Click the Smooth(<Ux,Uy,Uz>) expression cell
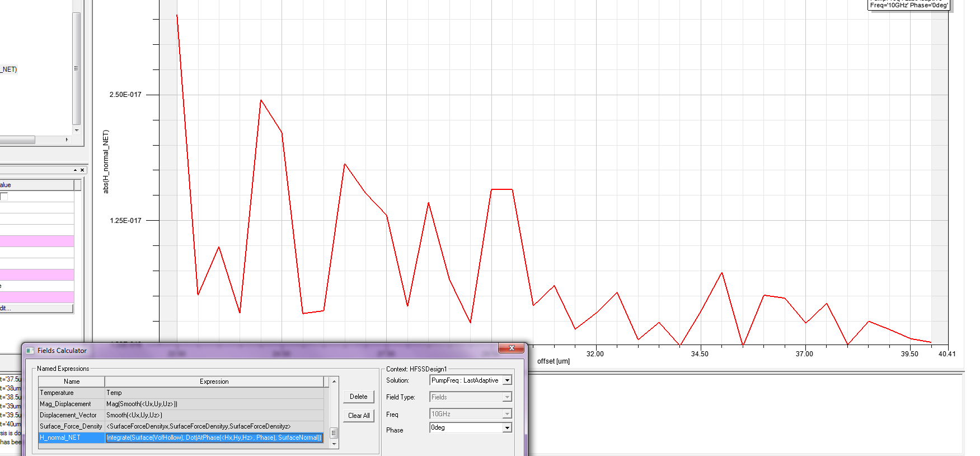The image size is (980, 456). point(214,415)
